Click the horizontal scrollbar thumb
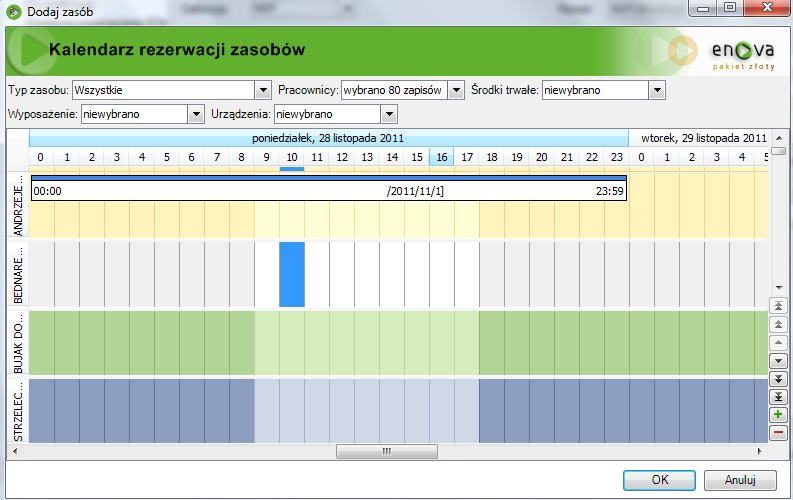 coord(387,451)
